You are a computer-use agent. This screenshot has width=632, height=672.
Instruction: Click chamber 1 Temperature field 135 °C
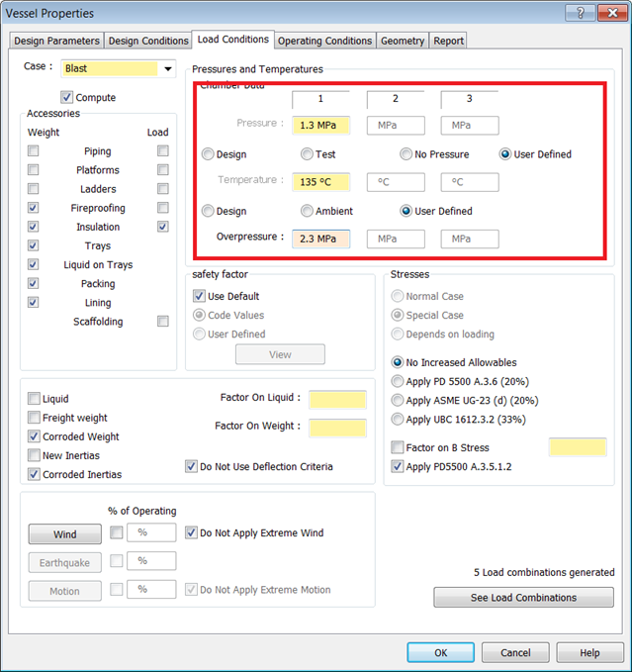tap(321, 182)
